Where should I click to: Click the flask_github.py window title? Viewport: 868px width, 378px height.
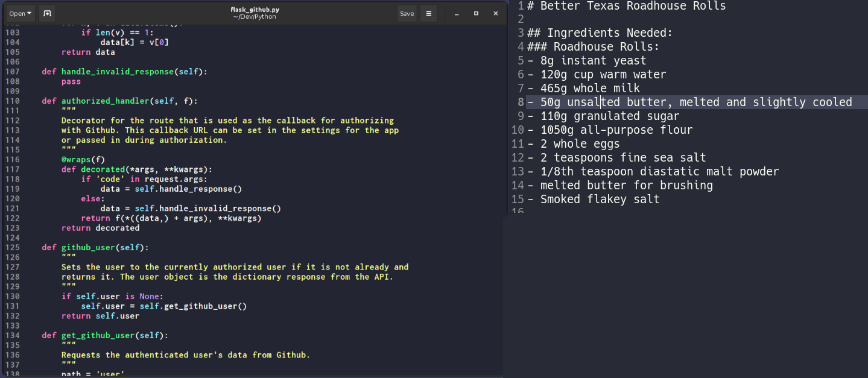(254, 8)
